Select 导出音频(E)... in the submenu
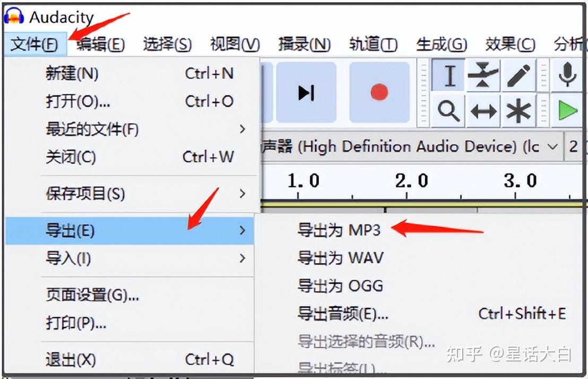 click(419, 314)
